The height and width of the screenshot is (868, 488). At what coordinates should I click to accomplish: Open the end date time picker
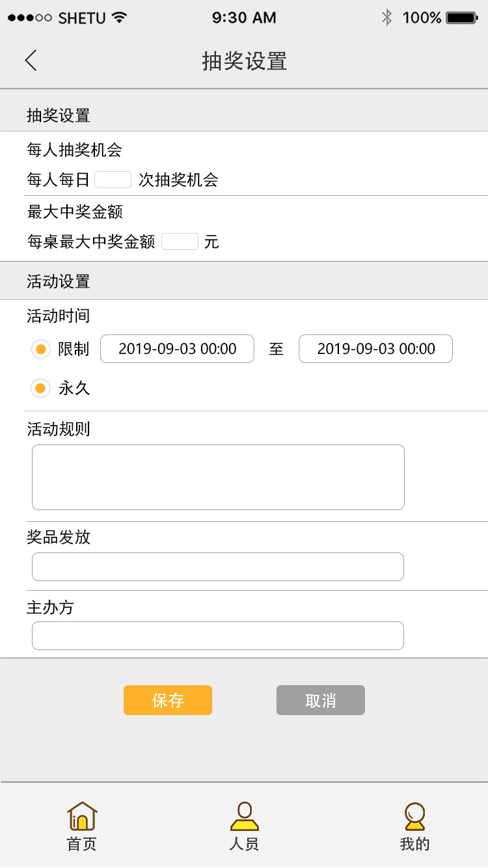[375, 349]
